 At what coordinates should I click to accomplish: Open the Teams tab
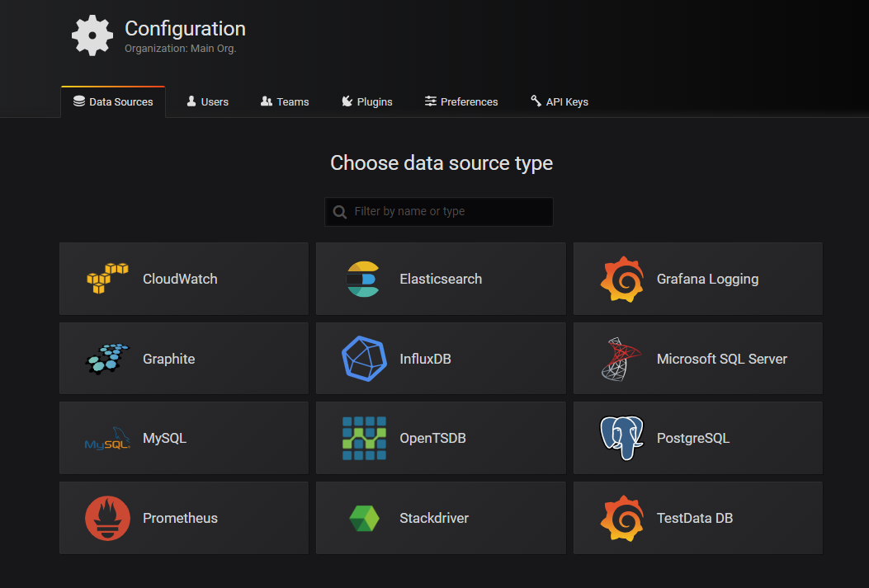285,102
